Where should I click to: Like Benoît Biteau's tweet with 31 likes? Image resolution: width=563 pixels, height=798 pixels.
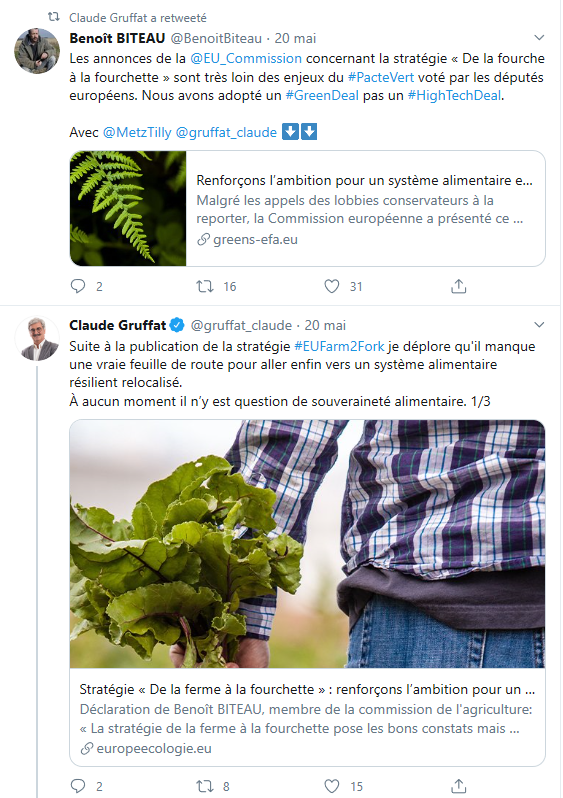click(x=332, y=286)
